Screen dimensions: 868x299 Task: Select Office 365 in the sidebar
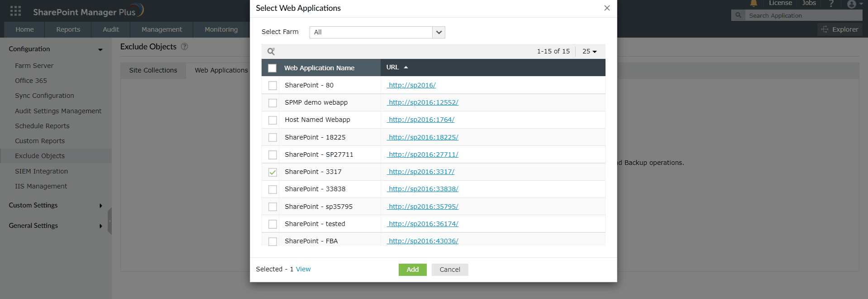[31, 81]
